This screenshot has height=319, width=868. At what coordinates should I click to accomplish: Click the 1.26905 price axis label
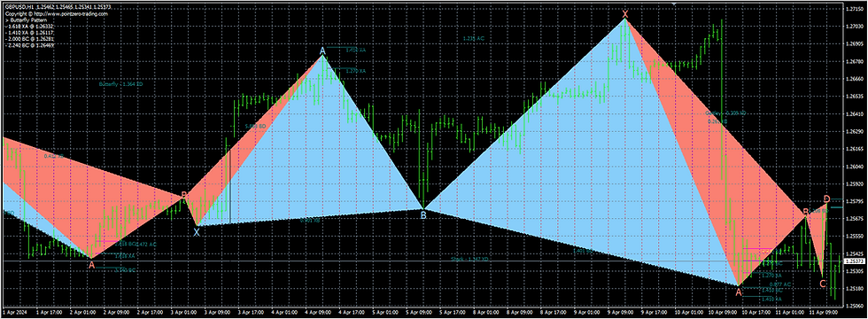click(x=856, y=43)
